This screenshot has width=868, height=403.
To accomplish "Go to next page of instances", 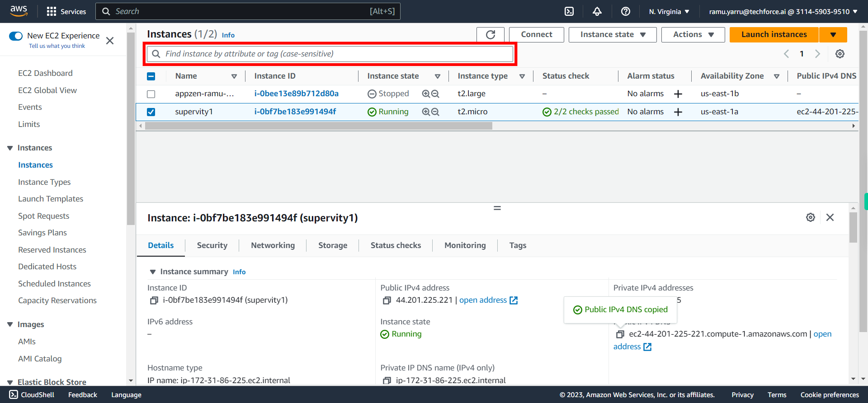I will (817, 54).
